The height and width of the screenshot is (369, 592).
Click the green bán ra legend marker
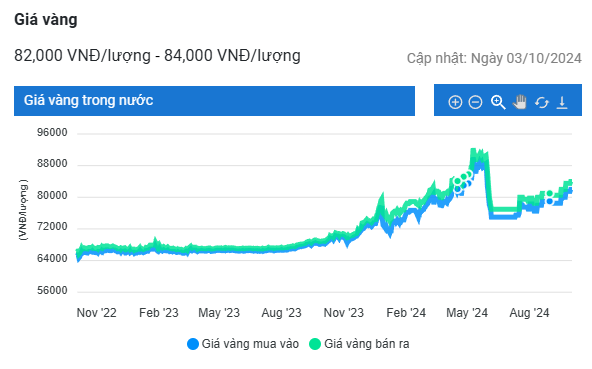pyautogui.click(x=314, y=344)
